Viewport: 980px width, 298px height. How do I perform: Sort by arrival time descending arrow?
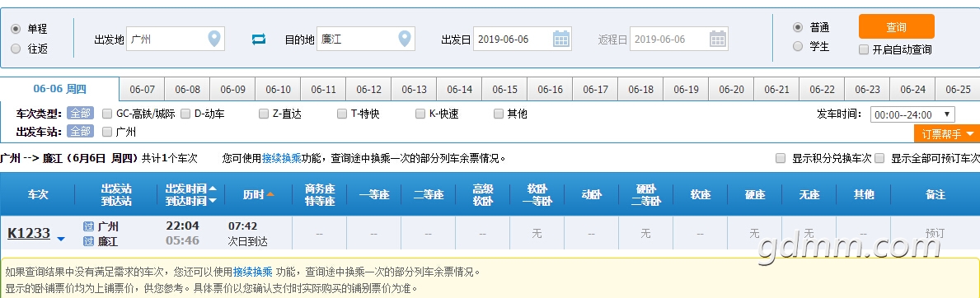(213, 201)
